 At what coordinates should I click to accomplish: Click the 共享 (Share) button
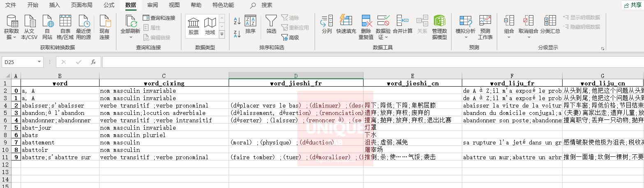632,5
